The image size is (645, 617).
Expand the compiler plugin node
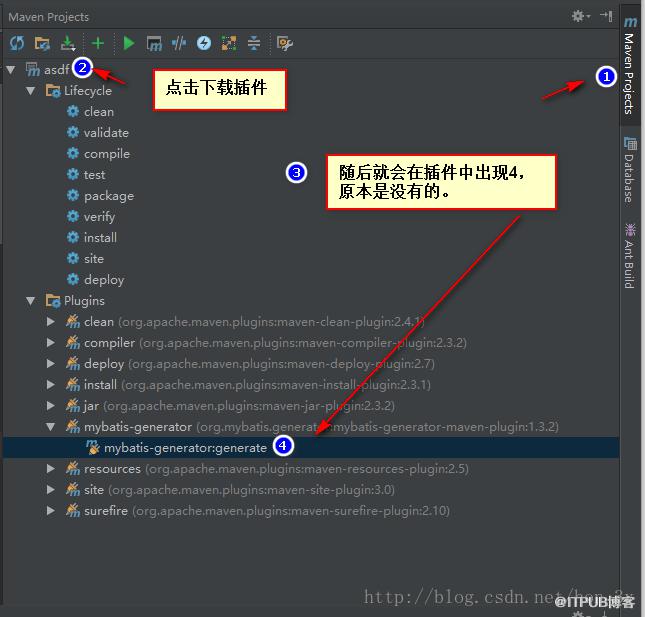pos(51,343)
